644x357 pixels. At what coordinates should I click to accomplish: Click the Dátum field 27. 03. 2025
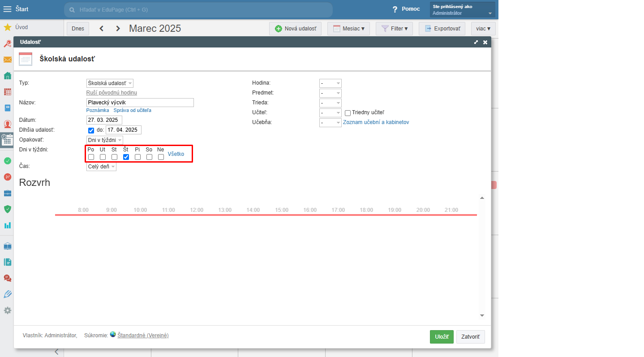[x=104, y=120]
